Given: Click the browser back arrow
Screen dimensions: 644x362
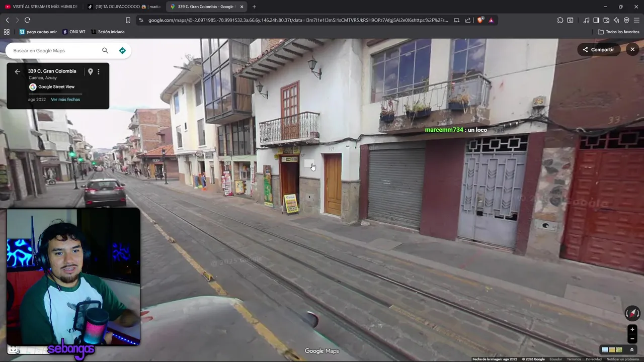Looking at the screenshot, I should (x=7, y=20).
